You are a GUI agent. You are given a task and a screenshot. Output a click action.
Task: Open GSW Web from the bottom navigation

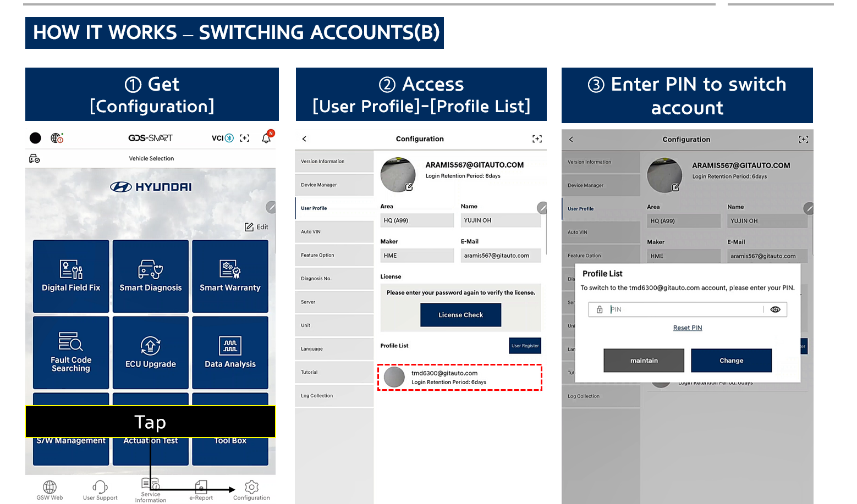[50, 490]
